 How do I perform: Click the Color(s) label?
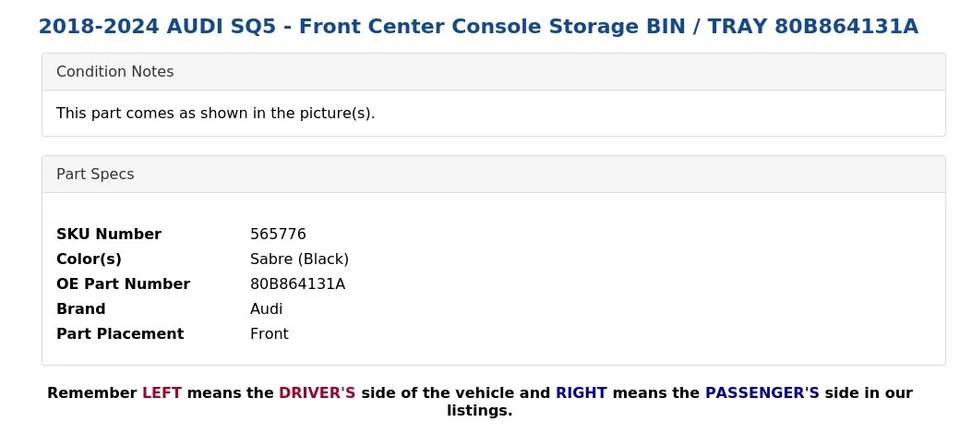coord(88,259)
